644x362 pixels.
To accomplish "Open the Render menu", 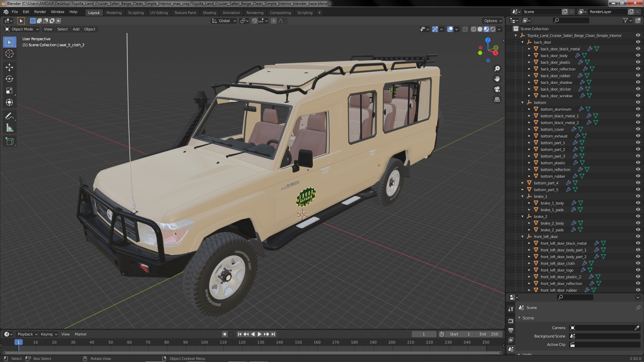I will click(x=40, y=12).
